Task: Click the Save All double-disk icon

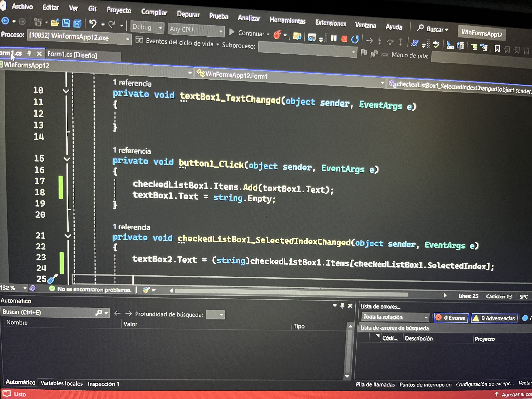Action: (x=77, y=24)
